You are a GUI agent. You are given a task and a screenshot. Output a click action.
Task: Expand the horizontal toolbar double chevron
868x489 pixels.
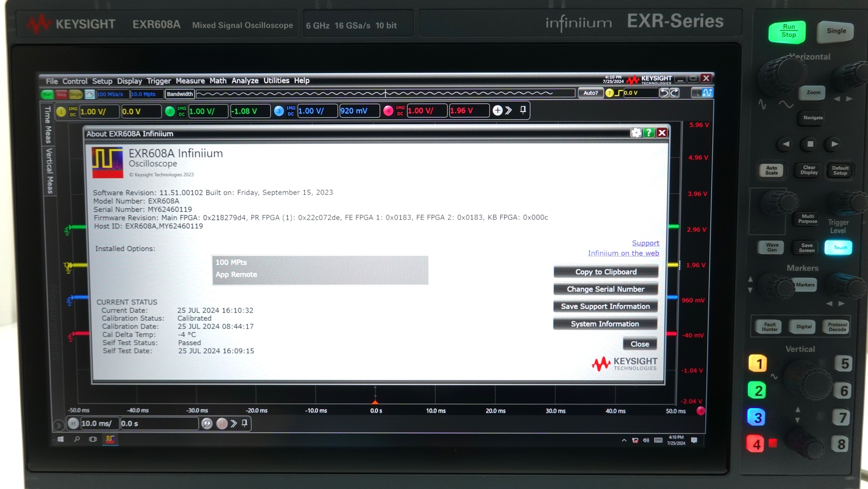pos(233,423)
